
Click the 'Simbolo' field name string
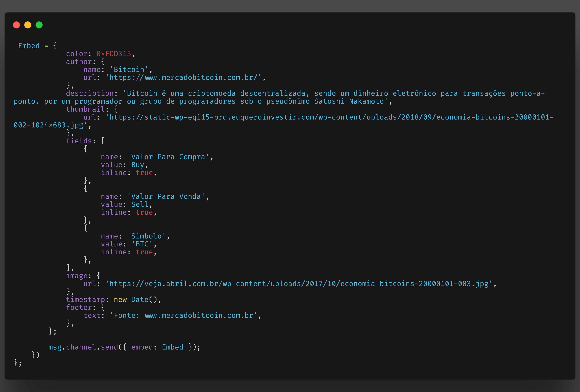pos(146,236)
